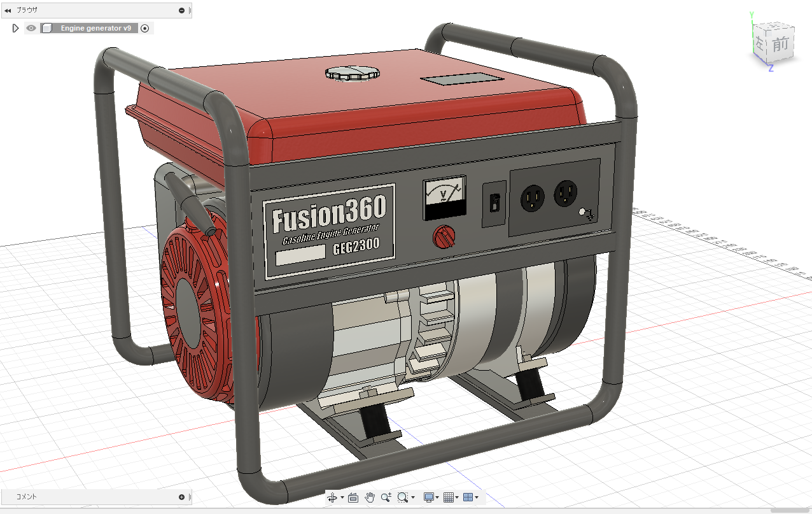The height and width of the screenshot is (514, 812).
Task: Select the Zoom plus-minus tool
Action: 386,497
